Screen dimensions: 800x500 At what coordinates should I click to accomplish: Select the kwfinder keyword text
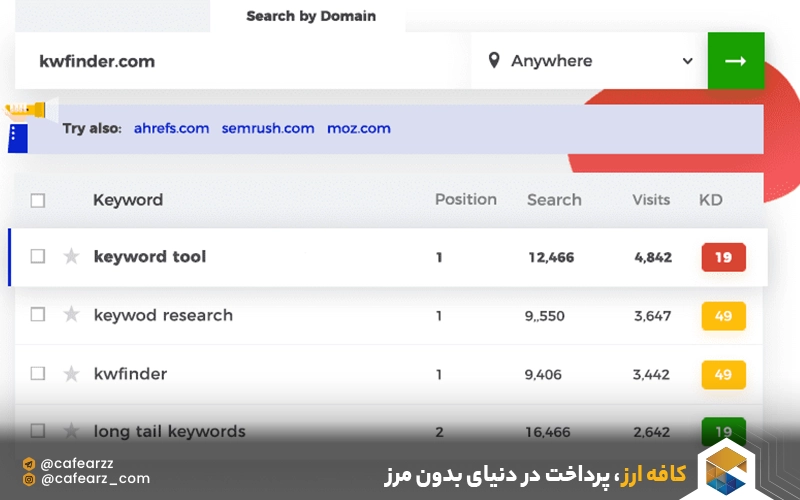click(131, 374)
